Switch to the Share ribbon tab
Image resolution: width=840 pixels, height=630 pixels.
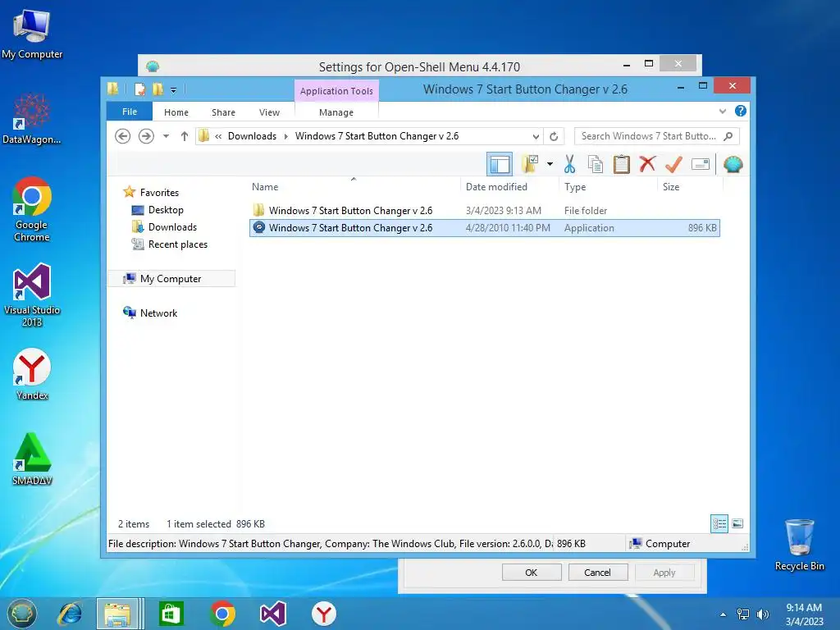pos(223,112)
